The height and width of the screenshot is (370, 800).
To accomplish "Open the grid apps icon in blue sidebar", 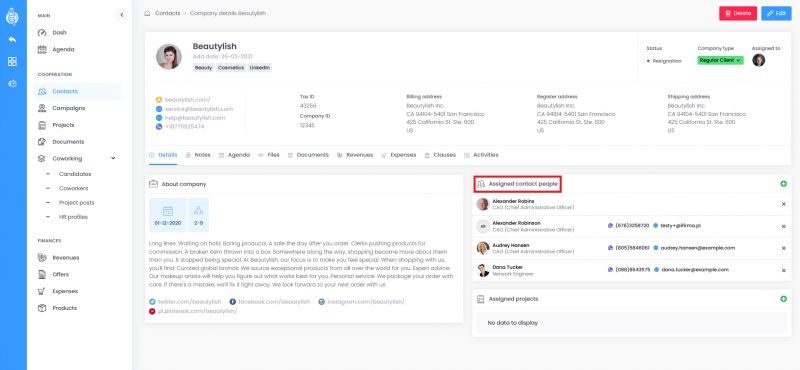I will [12, 61].
